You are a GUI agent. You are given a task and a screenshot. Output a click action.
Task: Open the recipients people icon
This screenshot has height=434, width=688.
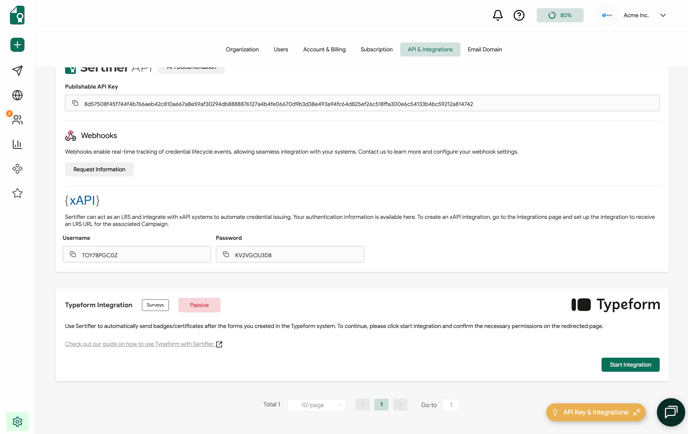17,120
